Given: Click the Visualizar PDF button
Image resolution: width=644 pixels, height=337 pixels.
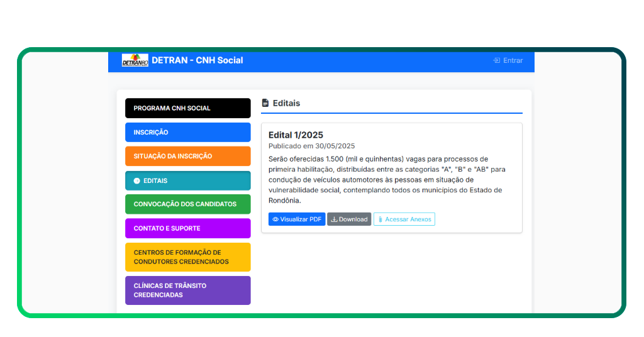Looking at the screenshot, I should pos(297,219).
